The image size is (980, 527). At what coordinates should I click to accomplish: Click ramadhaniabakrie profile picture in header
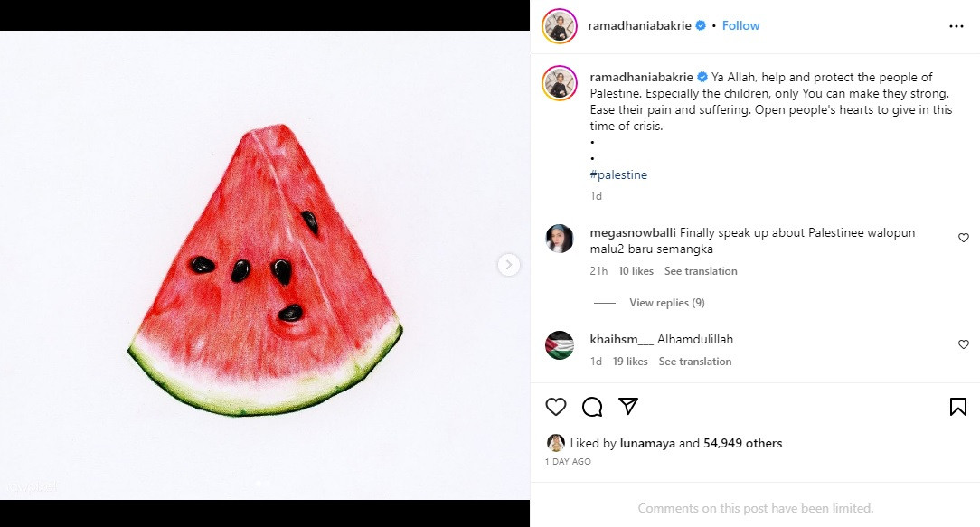560,26
